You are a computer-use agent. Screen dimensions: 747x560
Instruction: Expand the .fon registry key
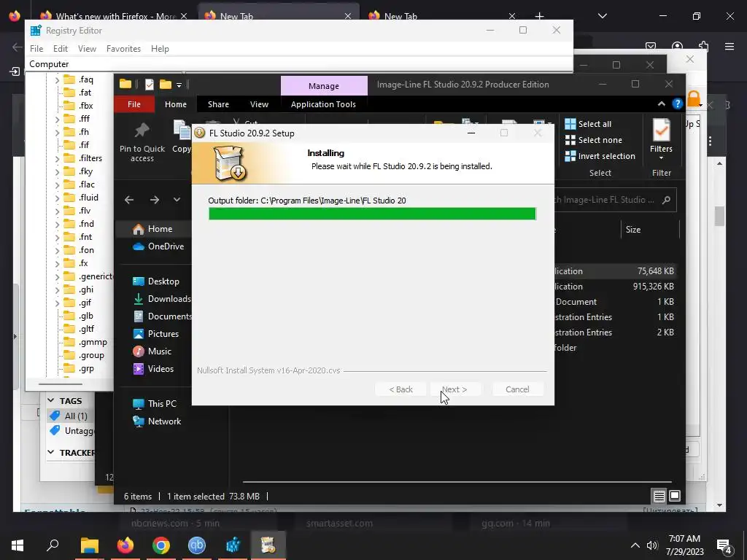click(x=57, y=251)
